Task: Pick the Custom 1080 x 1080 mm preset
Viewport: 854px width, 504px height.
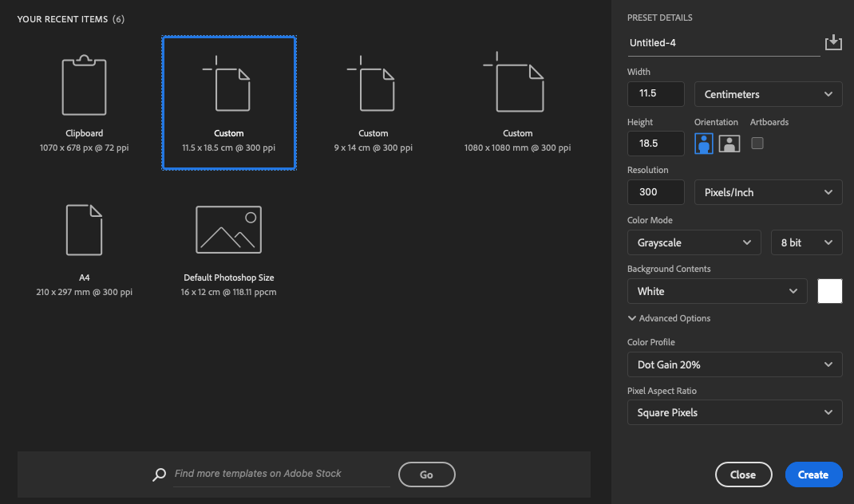Action: (517, 86)
